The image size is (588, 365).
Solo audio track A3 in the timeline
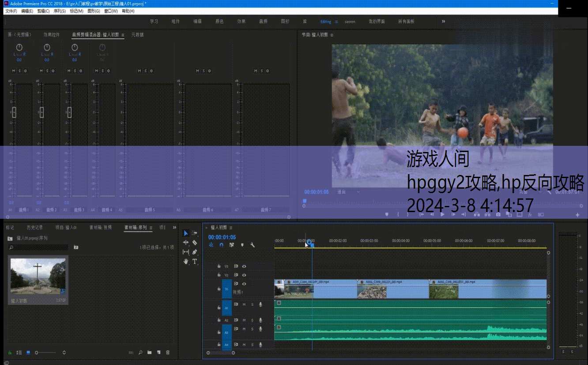point(253,329)
